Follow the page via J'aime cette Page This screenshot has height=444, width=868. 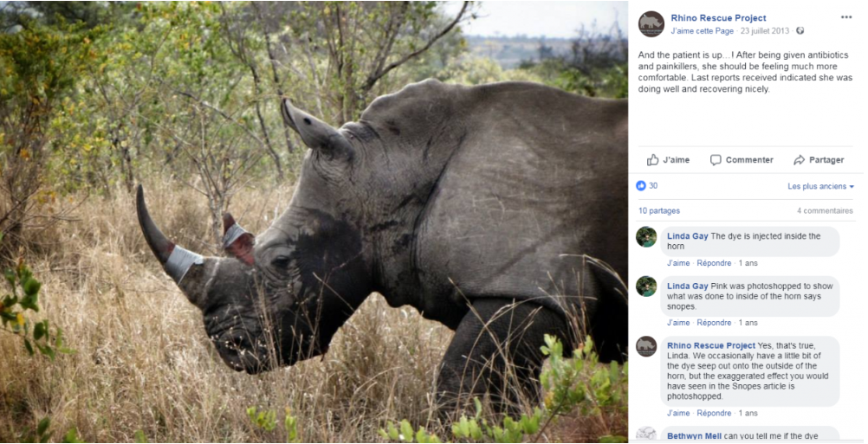point(702,31)
